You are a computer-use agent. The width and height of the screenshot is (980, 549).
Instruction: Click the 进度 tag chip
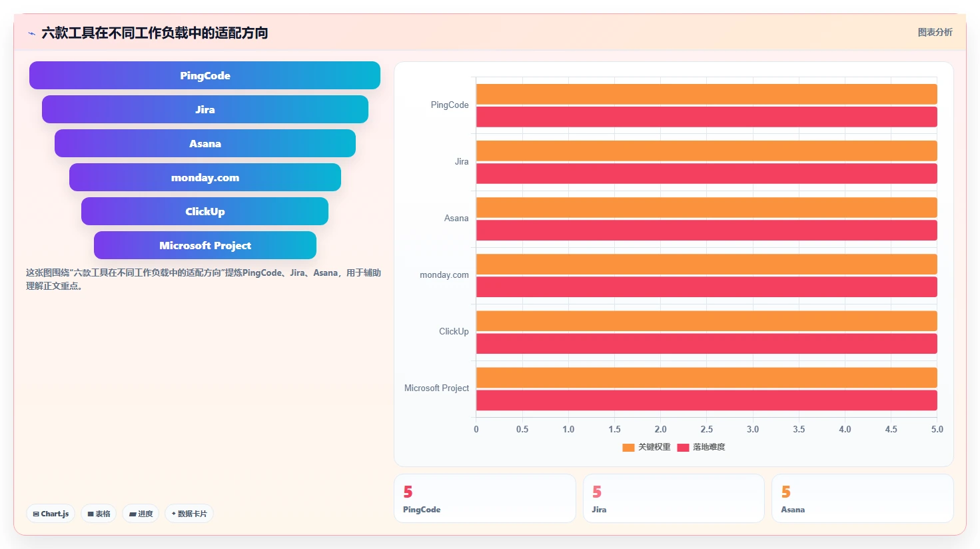click(x=141, y=514)
